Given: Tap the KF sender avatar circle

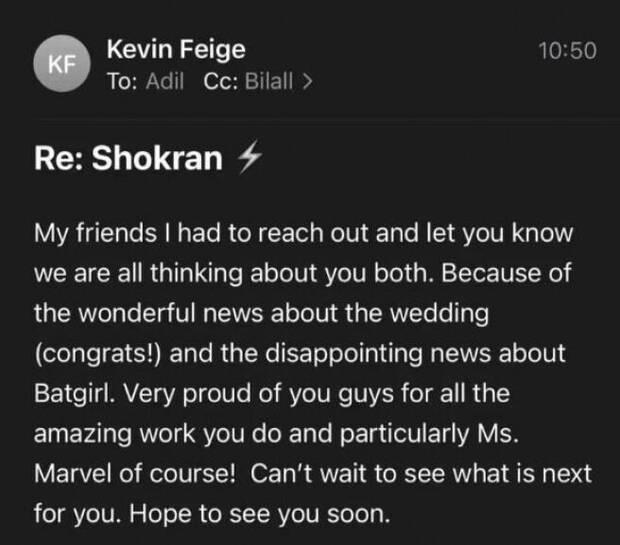Looking at the screenshot, I should click(x=62, y=63).
